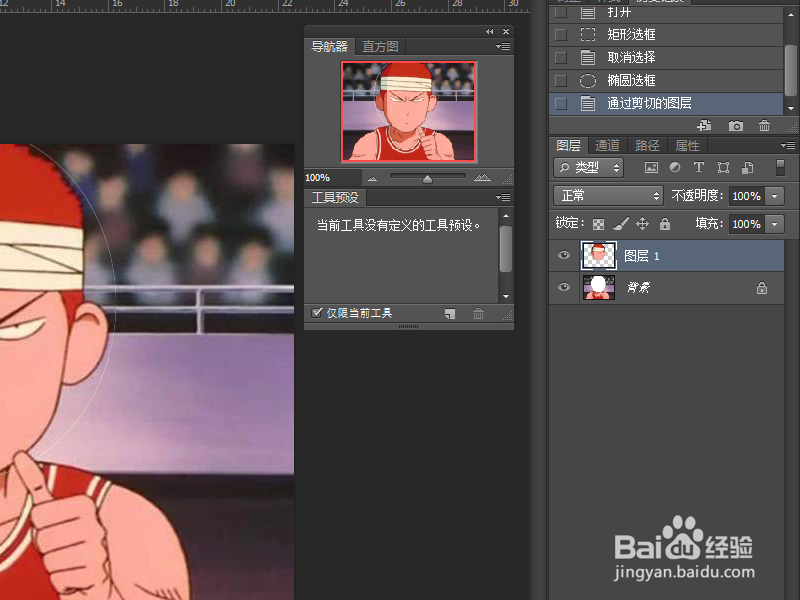Click the 不透明度 100% value field
Viewport: 800px width, 600px height.
click(746, 196)
